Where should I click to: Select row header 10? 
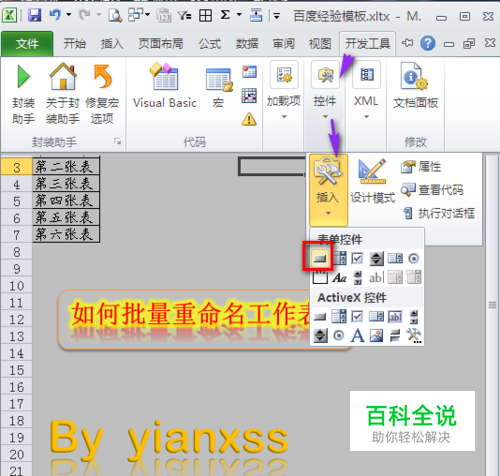[16, 286]
